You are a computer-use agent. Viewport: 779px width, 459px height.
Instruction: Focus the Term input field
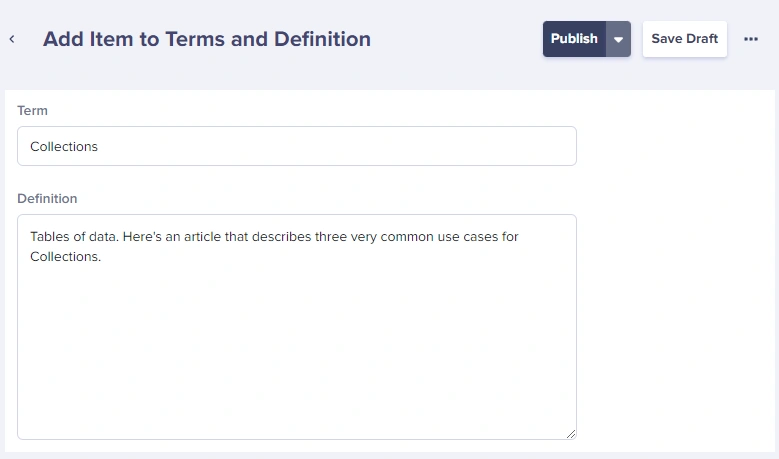pyautogui.click(x=297, y=146)
